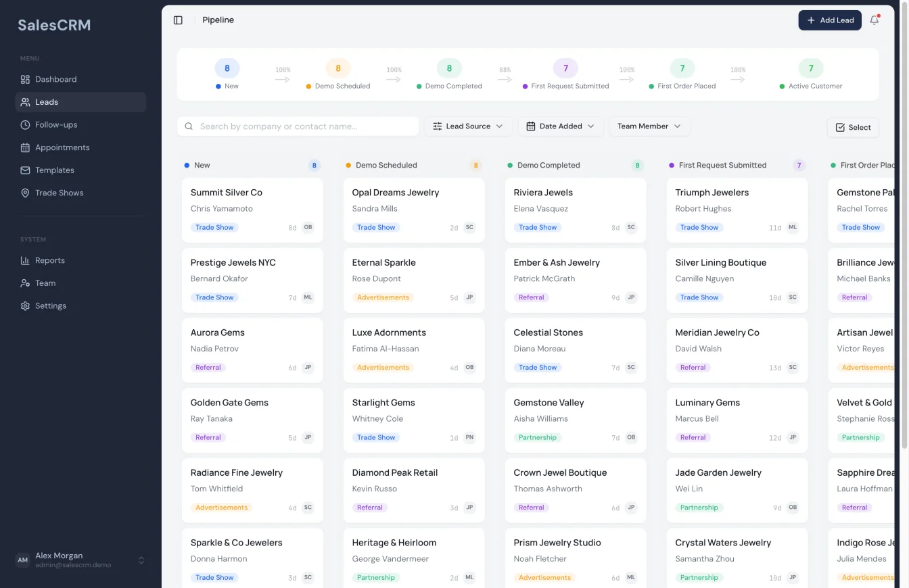The height and width of the screenshot is (588, 909).
Task: Enable Select mode for leads
Action: [x=853, y=127]
